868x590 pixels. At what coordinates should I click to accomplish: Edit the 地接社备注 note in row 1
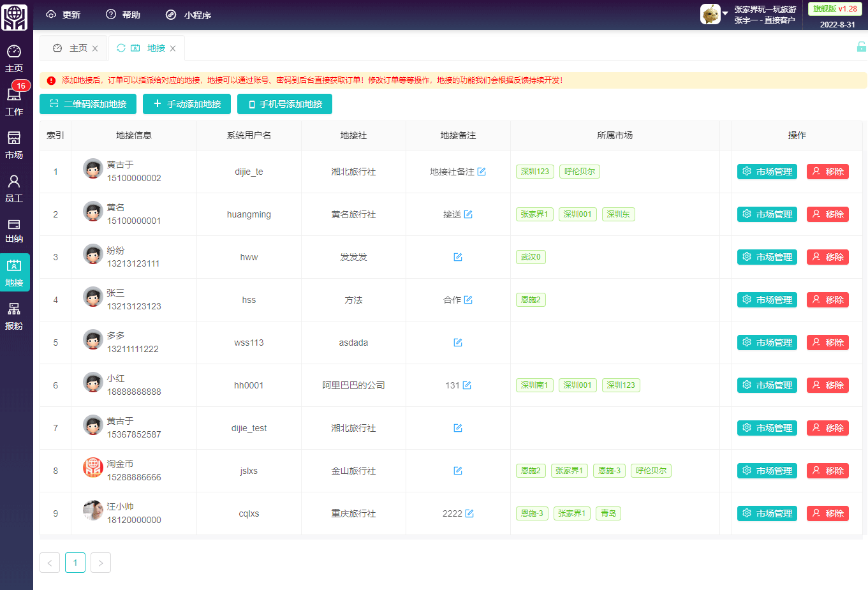click(x=482, y=172)
